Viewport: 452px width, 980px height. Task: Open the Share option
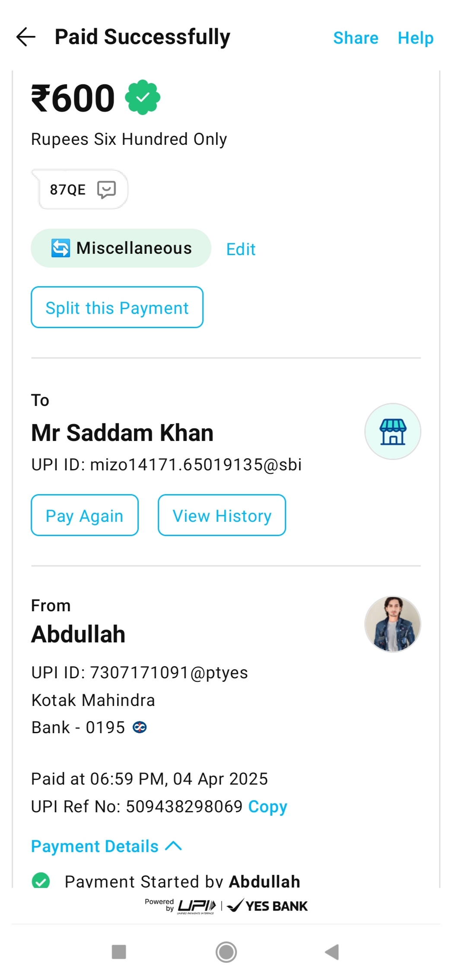coord(356,38)
